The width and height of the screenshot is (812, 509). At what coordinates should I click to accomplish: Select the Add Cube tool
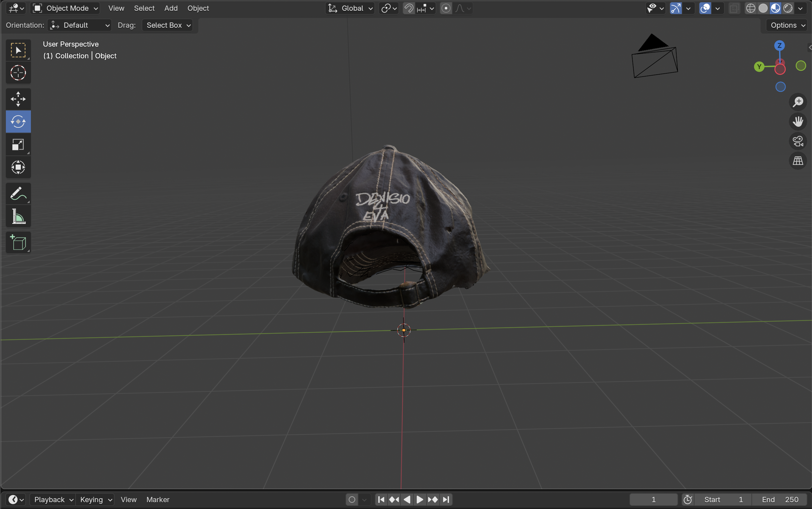pos(18,242)
